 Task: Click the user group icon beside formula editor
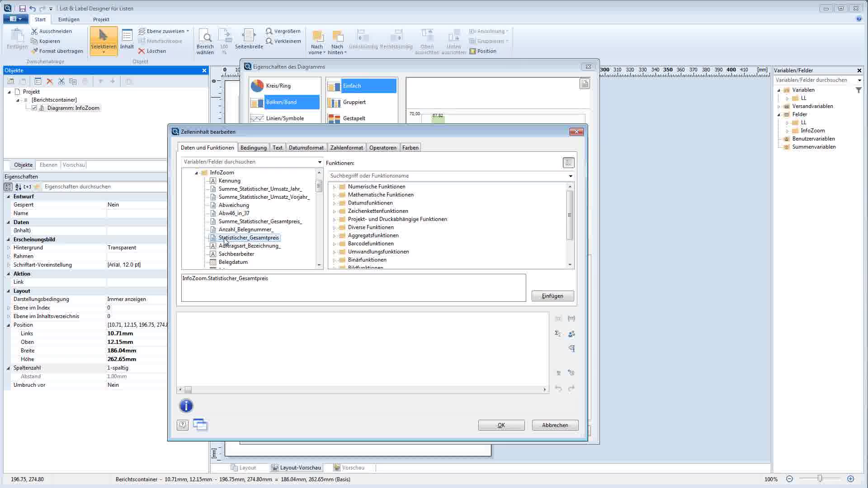[571, 334]
